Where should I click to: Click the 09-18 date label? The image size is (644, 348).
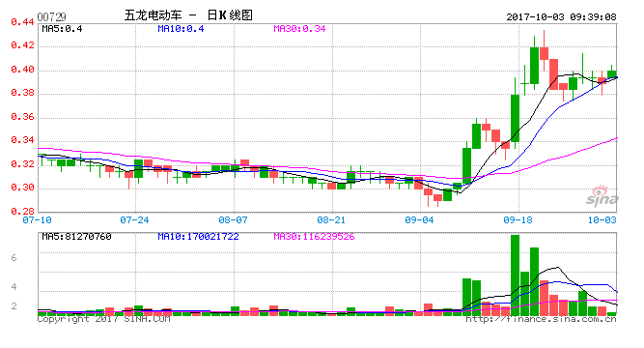518,220
